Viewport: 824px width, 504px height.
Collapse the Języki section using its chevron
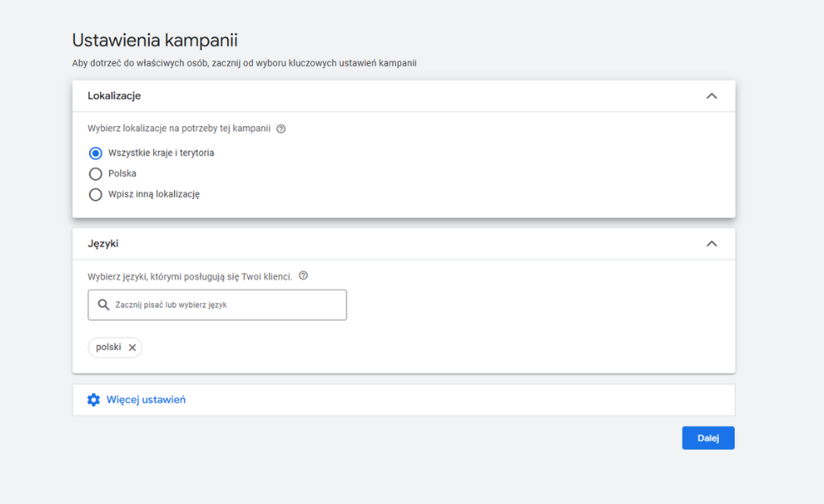click(x=711, y=244)
